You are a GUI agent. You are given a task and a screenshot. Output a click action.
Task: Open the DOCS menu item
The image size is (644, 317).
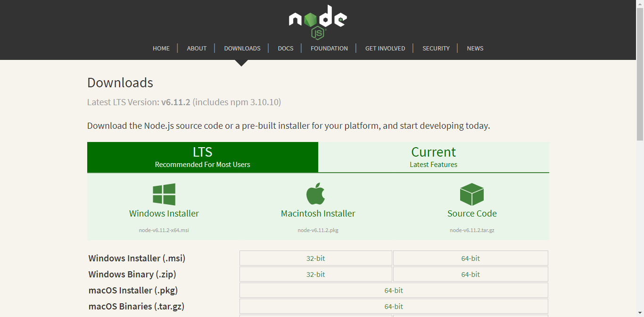click(285, 48)
